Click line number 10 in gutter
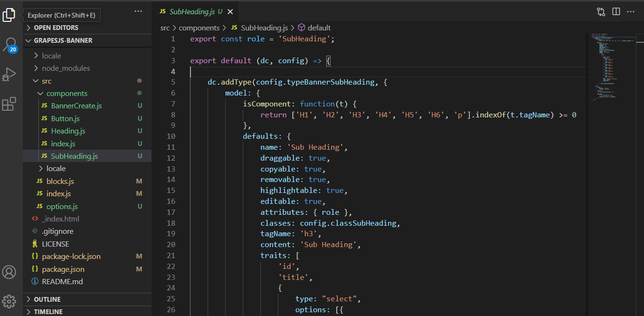 (171, 136)
